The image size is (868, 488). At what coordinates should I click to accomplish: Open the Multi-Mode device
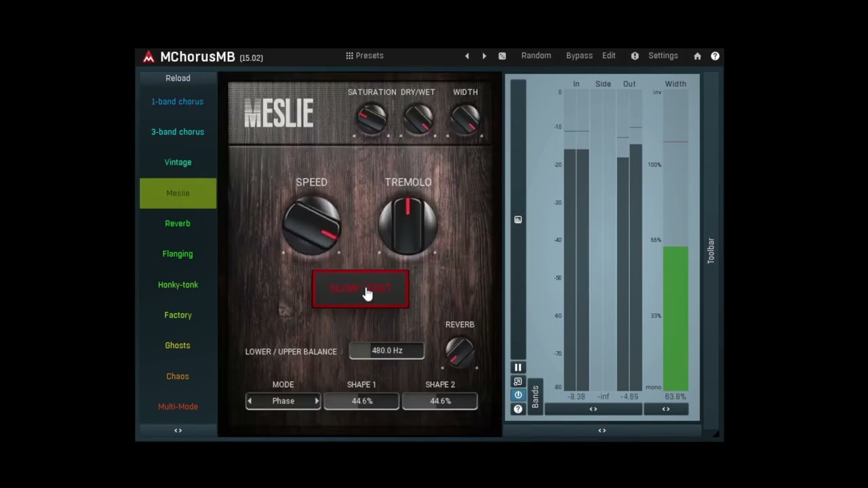(178, 407)
